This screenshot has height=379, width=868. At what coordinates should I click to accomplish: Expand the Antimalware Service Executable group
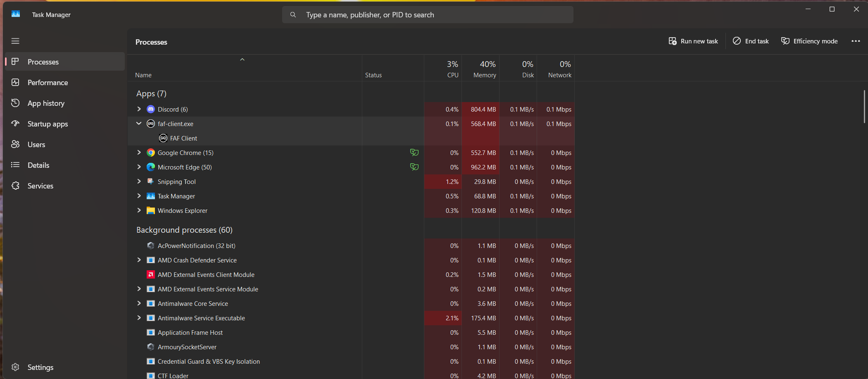[x=139, y=318]
